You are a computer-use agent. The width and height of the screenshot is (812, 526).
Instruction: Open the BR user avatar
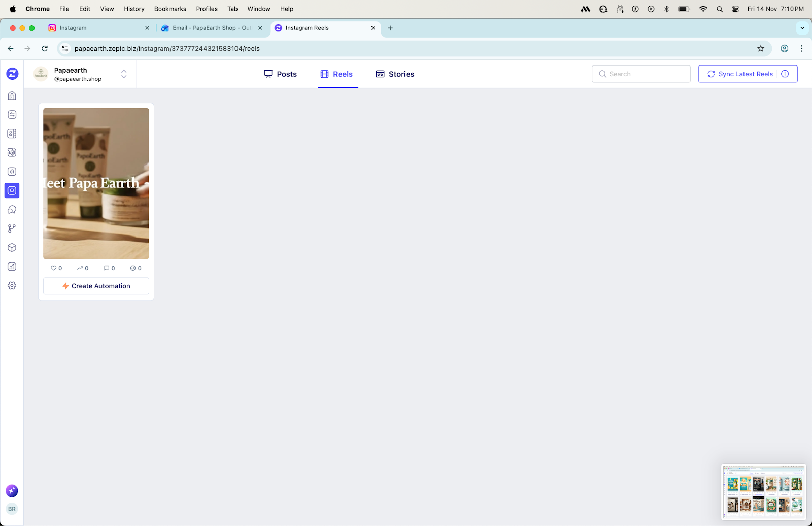click(12, 509)
